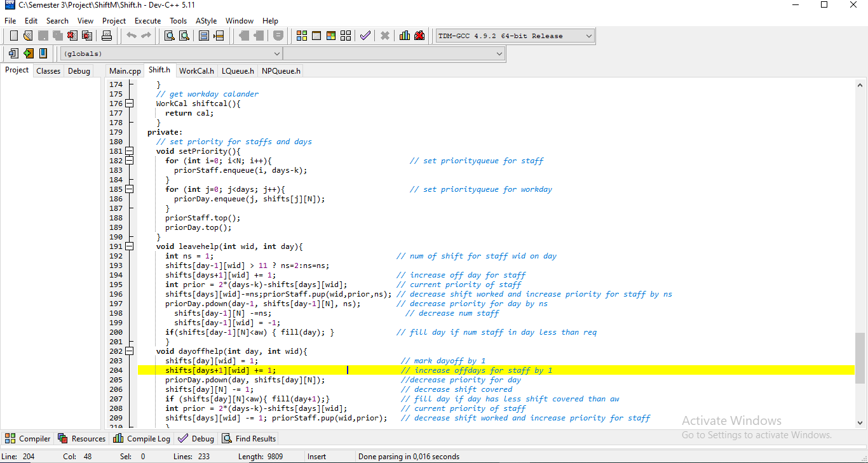Open profile analysis bar chart icon
This screenshot has height=463, width=868.
coord(405,36)
